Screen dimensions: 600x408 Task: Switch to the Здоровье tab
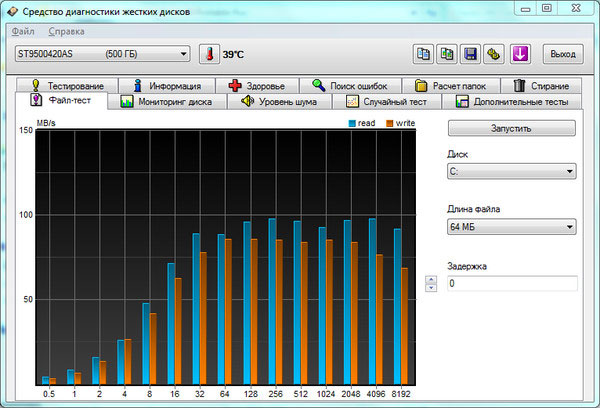click(257, 86)
